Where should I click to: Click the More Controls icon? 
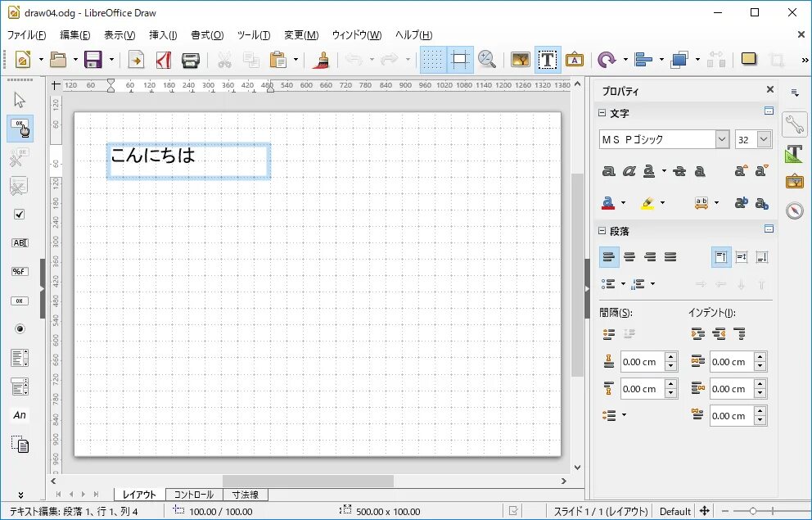click(x=20, y=444)
